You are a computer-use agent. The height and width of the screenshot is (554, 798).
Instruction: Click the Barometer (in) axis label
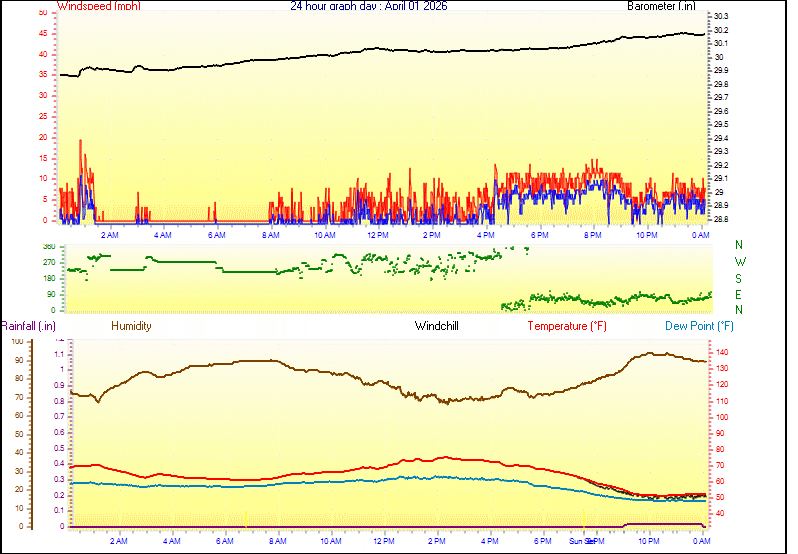(661, 6)
